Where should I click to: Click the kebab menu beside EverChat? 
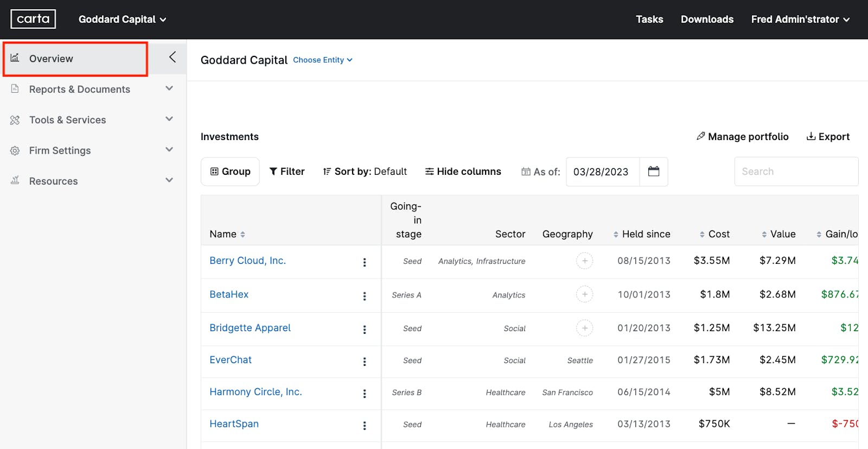365,362
